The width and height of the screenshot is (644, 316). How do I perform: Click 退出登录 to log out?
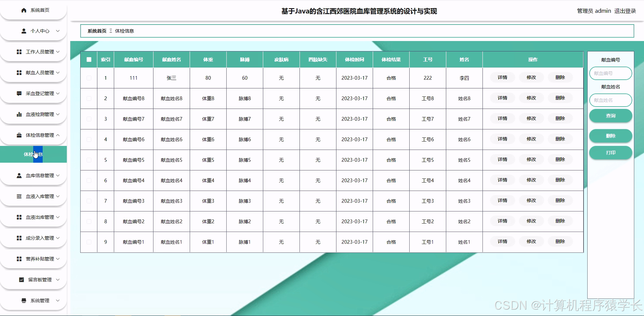pyautogui.click(x=625, y=11)
